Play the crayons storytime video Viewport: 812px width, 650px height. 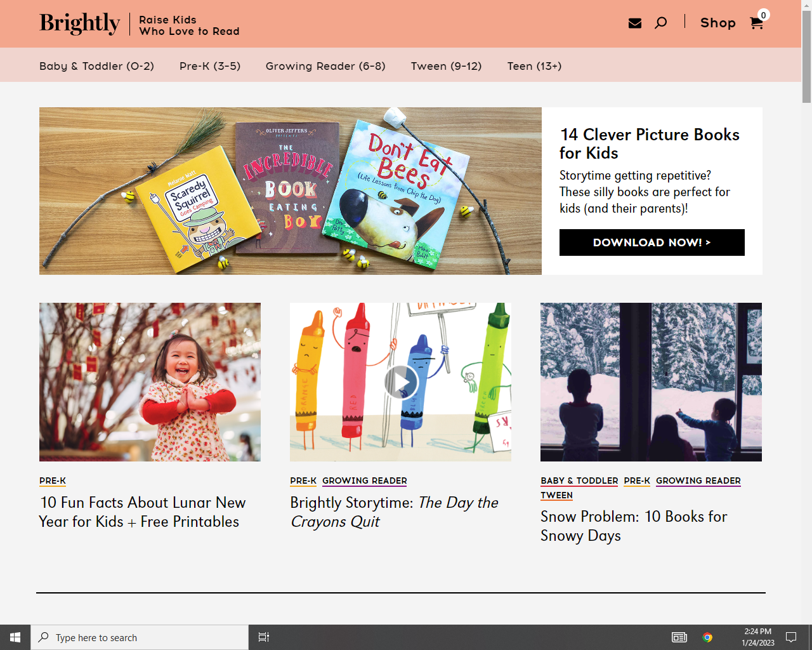point(401,382)
